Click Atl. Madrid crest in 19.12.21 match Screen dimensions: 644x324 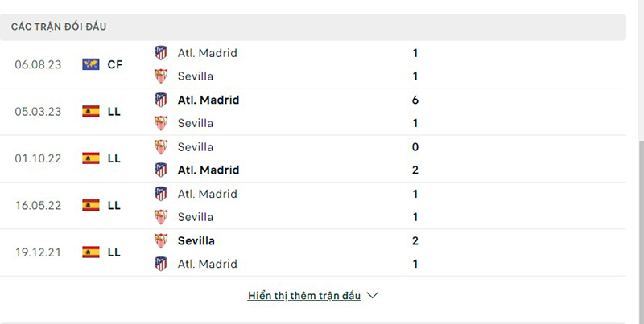point(161,264)
